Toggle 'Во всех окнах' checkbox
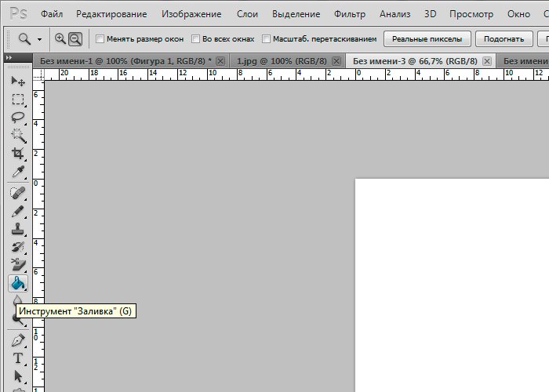The width and height of the screenshot is (549, 392). click(196, 38)
